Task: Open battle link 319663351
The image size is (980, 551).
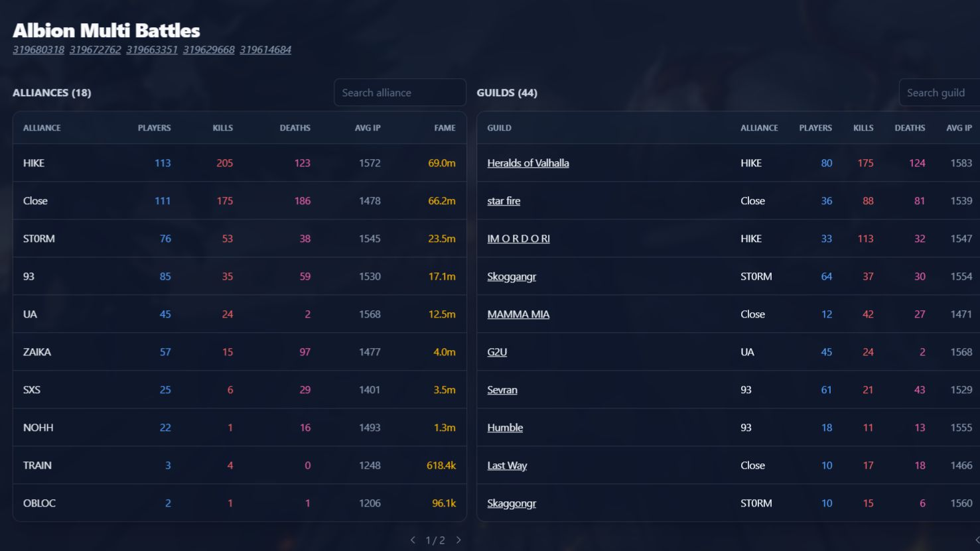Action: coord(152,50)
